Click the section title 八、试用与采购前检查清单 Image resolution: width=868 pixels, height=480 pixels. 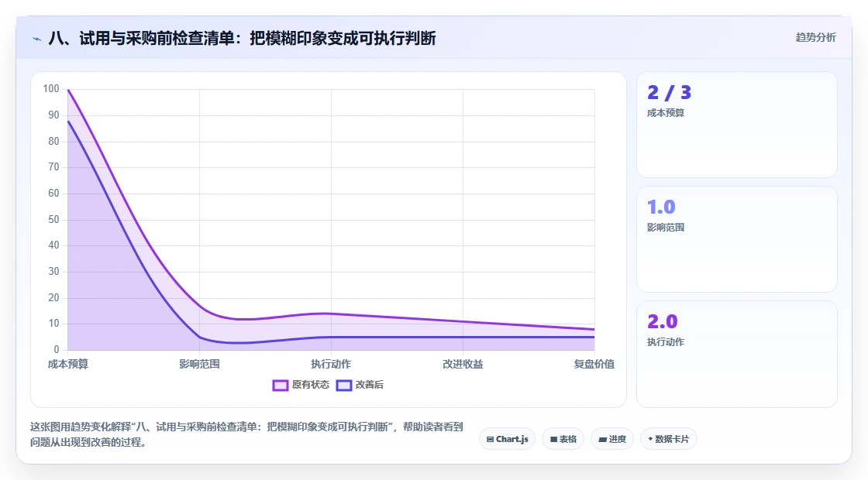(x=242, y=38)
